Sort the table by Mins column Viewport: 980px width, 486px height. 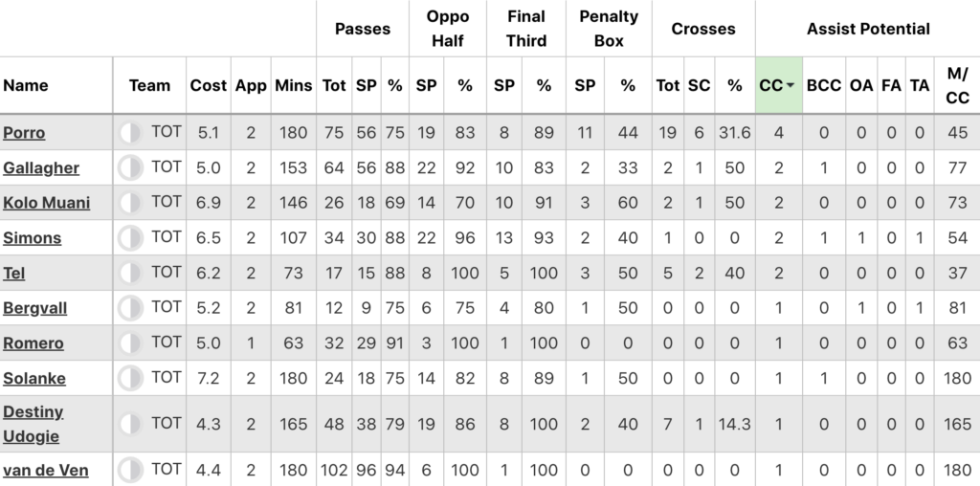(292, 85)
